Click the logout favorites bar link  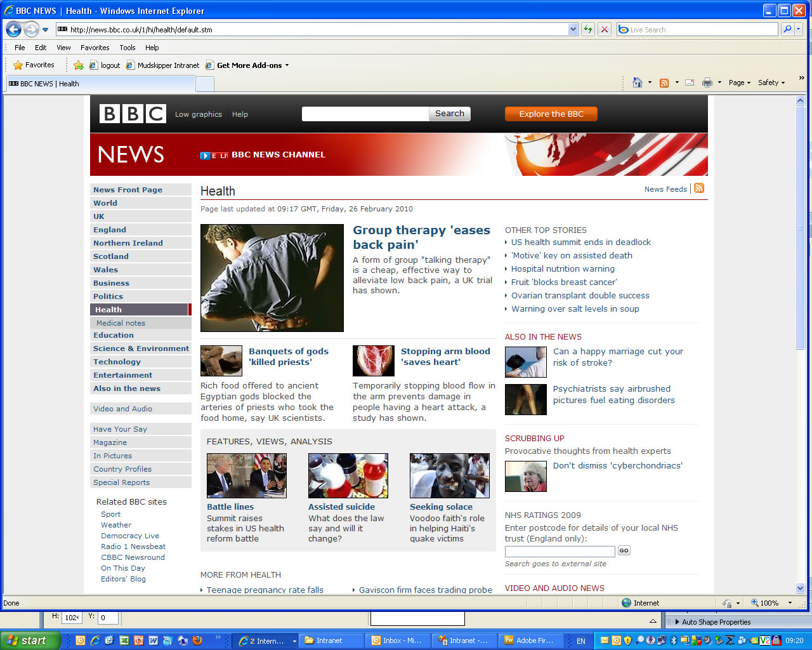pyautogui.click(x=105, y=65)
